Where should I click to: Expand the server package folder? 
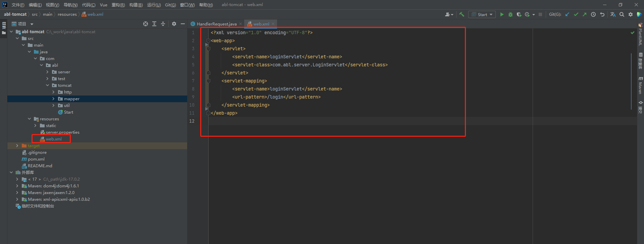click(x=47, y=72)
